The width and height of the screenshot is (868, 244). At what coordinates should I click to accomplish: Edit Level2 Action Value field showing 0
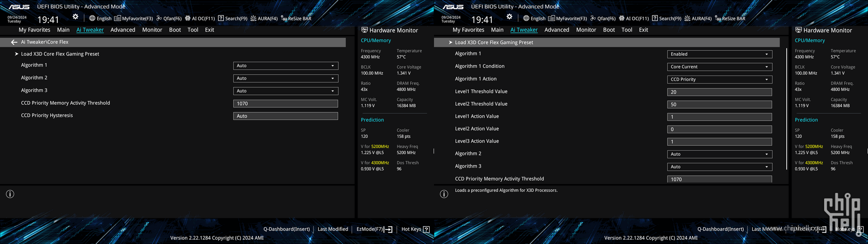(720, 129)
